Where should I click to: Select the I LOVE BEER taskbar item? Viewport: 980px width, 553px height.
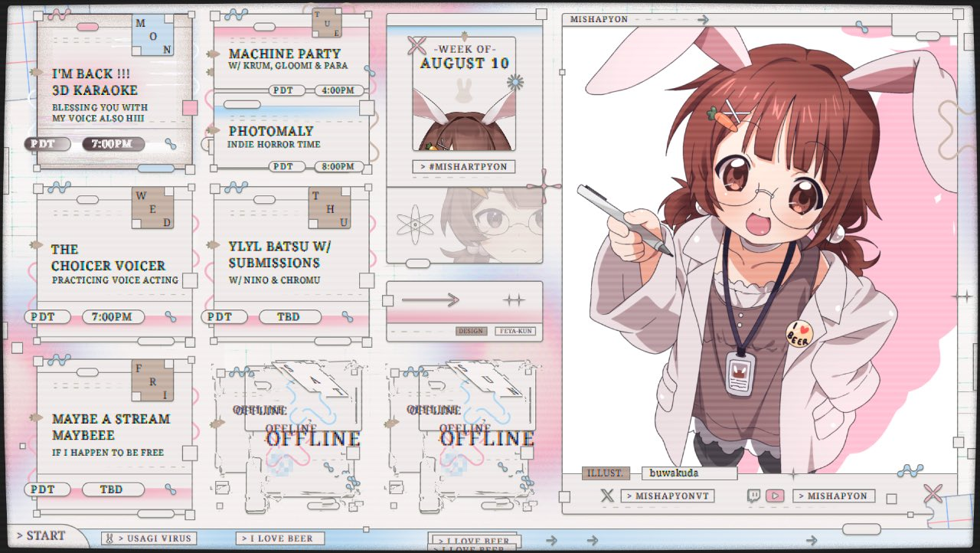[280, 538]
